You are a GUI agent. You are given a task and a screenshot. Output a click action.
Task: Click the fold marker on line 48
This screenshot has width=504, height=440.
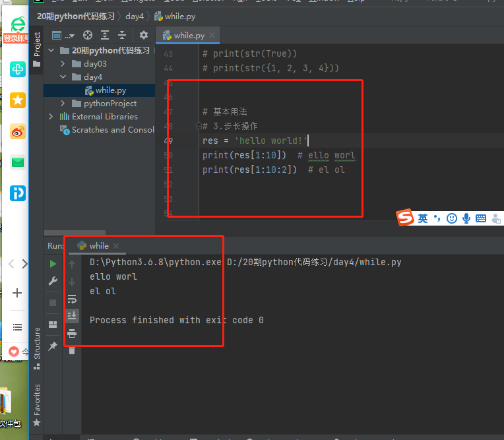coord(199,126)
